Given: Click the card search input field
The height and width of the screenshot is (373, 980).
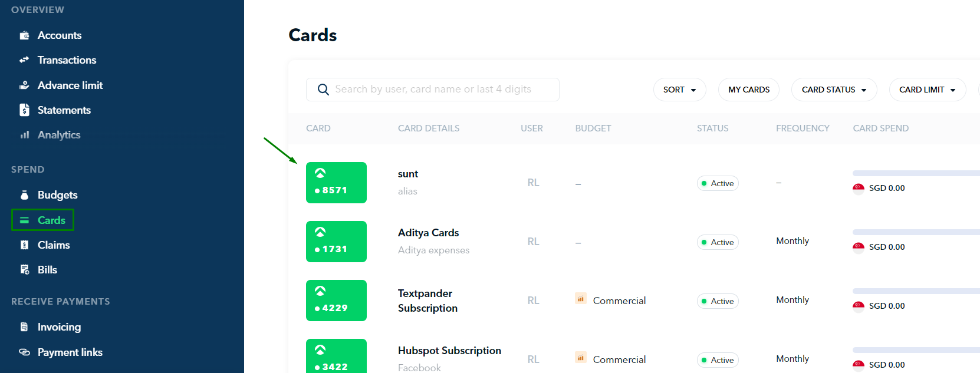Looking at the screenshot, I should click(433, 90).
